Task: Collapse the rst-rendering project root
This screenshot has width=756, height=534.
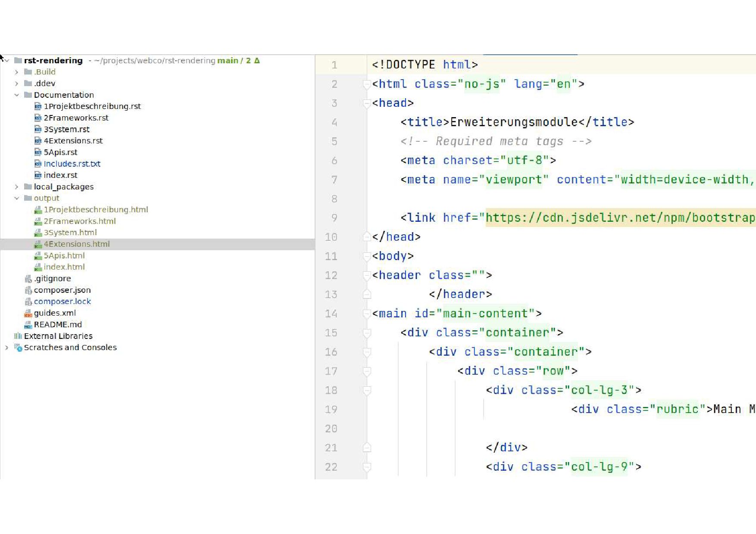Action: (7, 61)
